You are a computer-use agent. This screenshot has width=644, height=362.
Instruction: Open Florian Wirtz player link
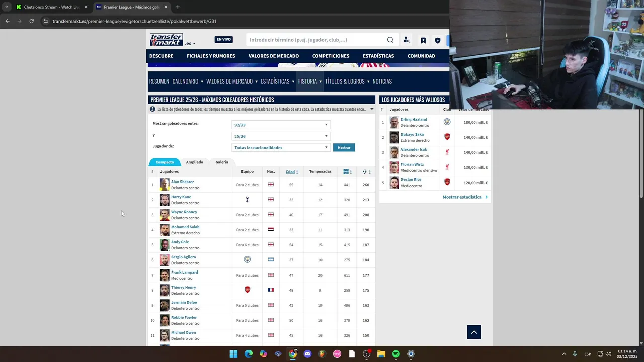click(x=412, y=164)
